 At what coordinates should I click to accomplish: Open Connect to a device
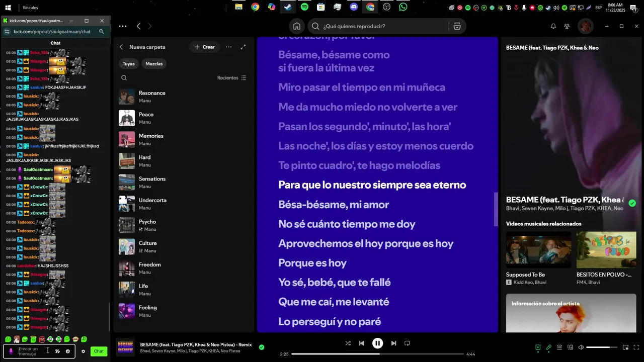pyautogui.click(x=570, y=347)
